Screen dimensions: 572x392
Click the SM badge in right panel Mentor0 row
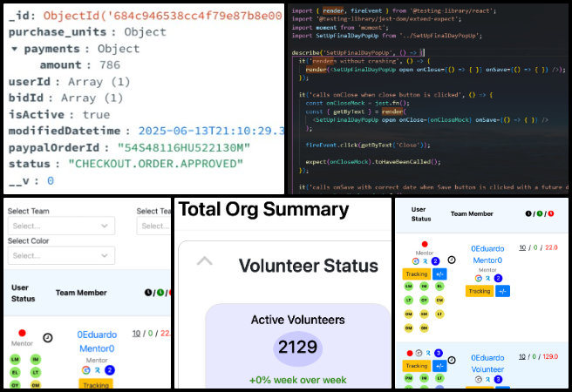(424, 314)
